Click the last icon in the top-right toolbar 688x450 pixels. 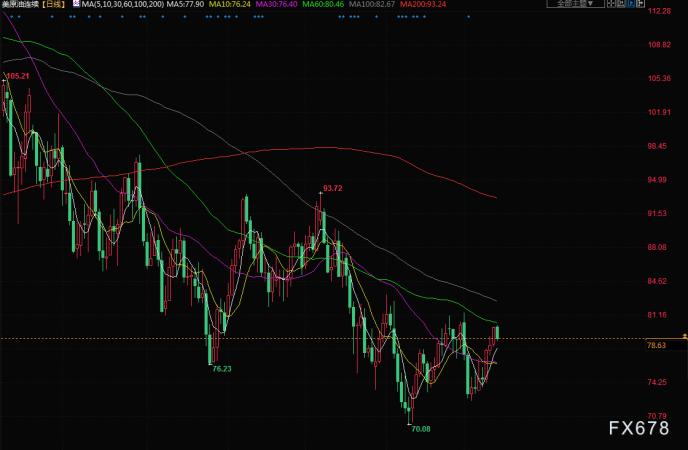[640, 4]
